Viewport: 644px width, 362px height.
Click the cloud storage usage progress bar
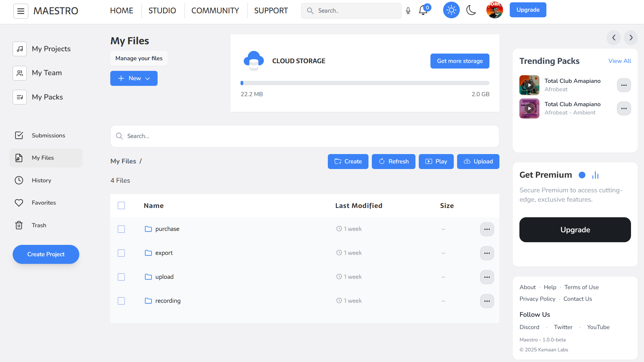365,83
